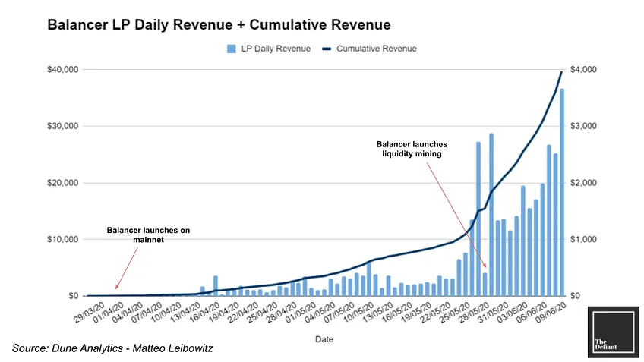Click the 16/04/20 date label

pos(204,313)
